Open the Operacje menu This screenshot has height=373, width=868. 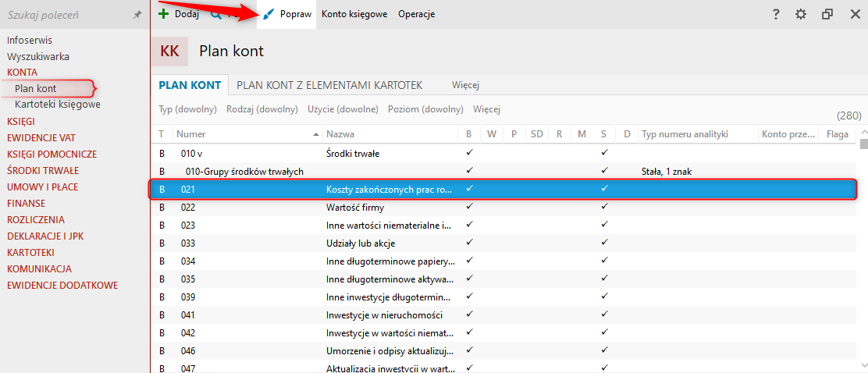(x=416, y=14)
